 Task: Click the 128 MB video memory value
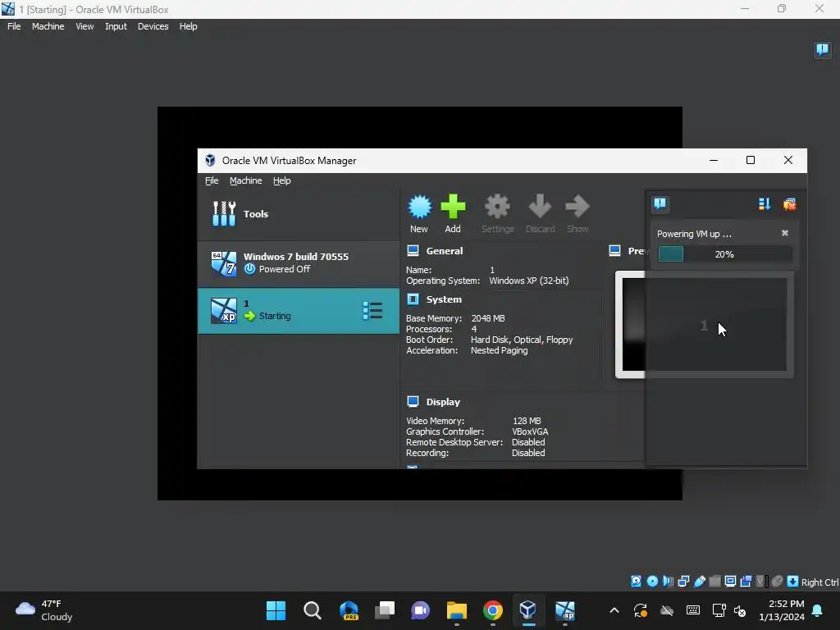pos(527,421)
